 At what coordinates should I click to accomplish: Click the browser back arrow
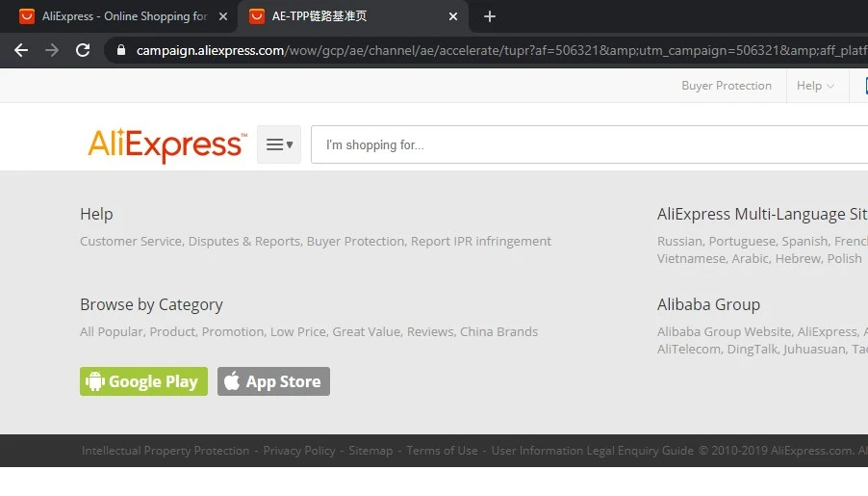coord(21,50)
